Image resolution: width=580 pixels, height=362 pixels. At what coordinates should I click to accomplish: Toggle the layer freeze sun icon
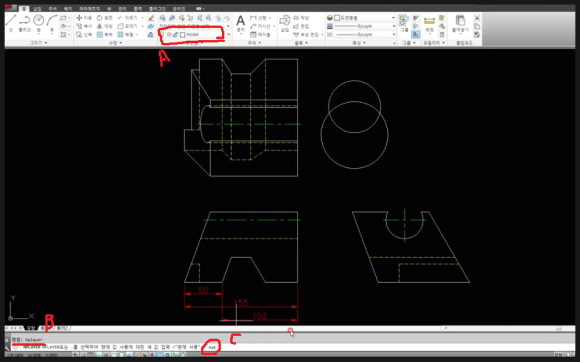[169, 34]
